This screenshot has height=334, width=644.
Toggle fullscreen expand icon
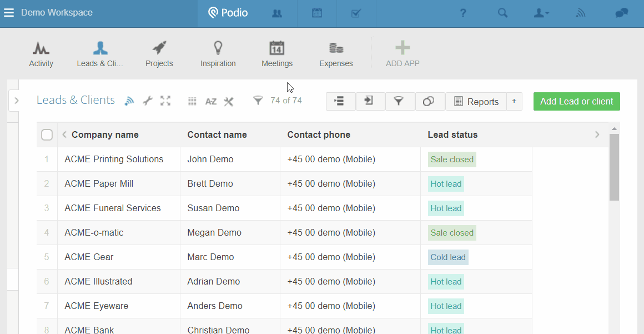tap(165, 101)
